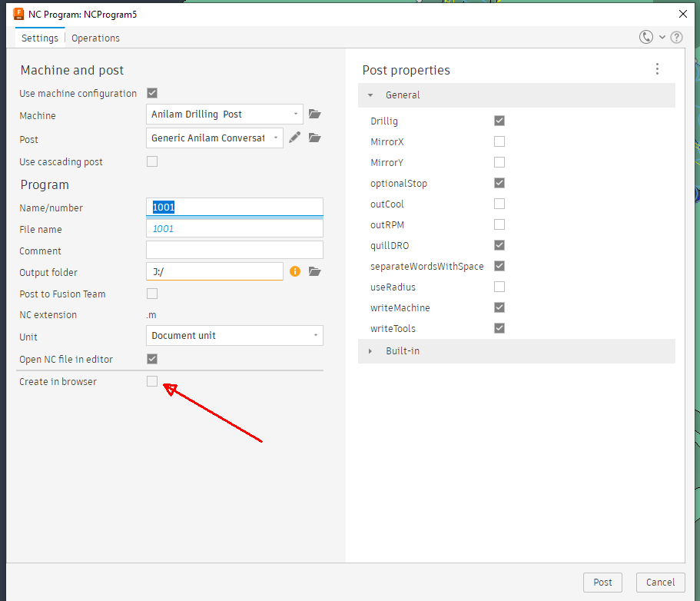Click the help question mark icon
700x601 pixels.
[676, 36]
